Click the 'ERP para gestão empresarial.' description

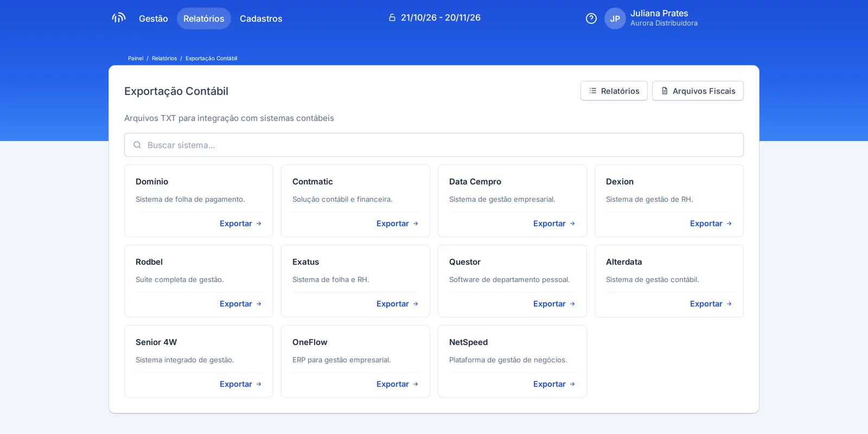click(342, 360)
